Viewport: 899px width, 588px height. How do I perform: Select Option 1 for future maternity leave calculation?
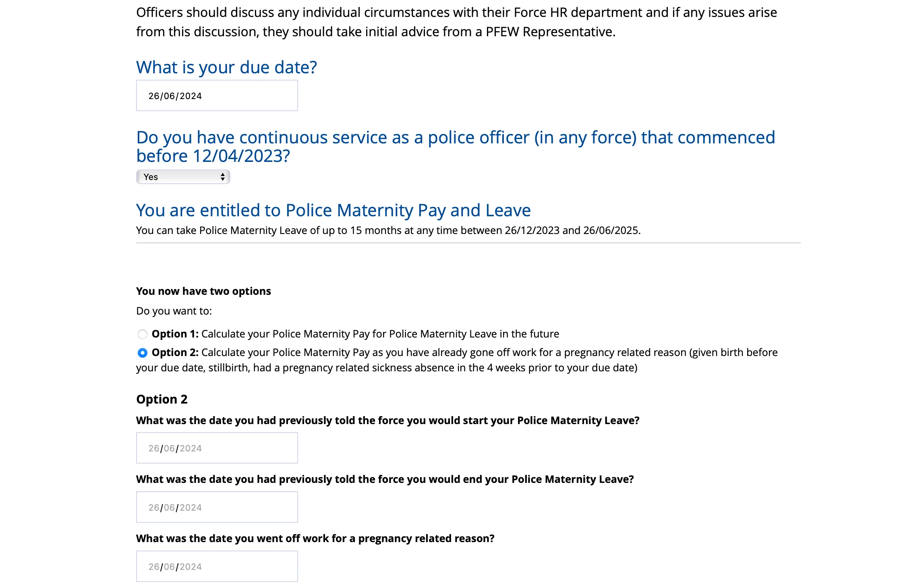tap(142, 334)
